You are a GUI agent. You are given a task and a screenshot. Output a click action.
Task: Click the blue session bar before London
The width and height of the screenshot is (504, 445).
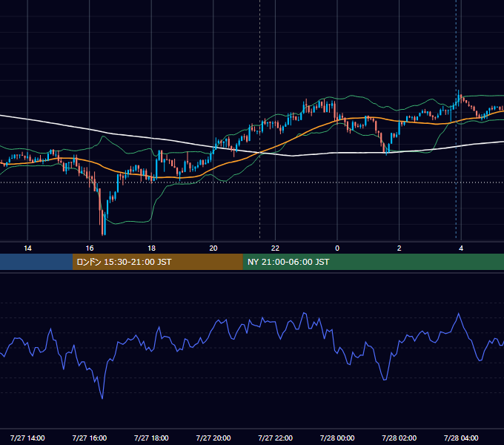pyautogui.click(x=36, y=262)
